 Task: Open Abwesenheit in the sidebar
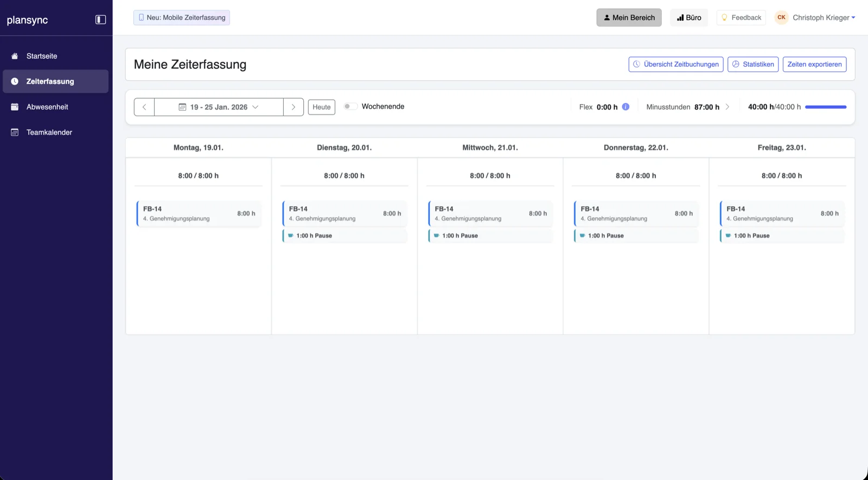pyautogui.click(x=47, y=107)
